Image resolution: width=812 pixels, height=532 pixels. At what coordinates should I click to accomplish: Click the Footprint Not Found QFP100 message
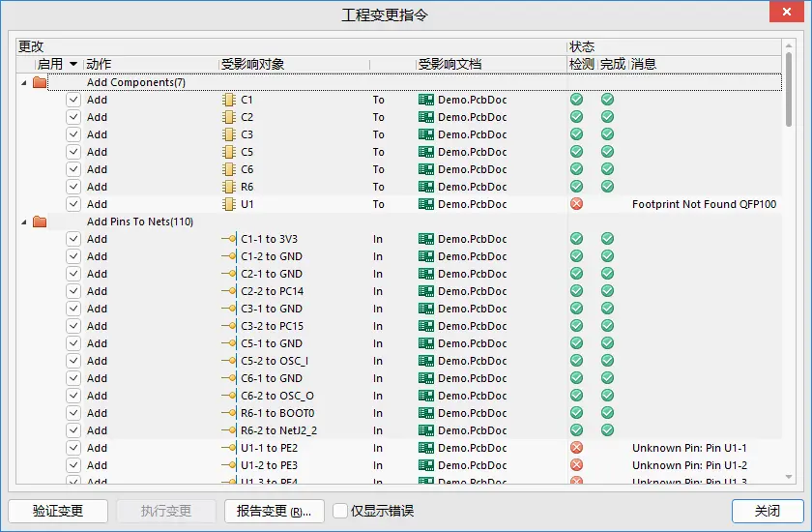pos(705,204)
